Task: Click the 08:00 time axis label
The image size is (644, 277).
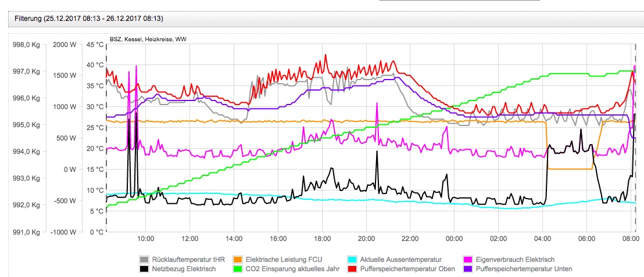Action: tap(631, 239)
